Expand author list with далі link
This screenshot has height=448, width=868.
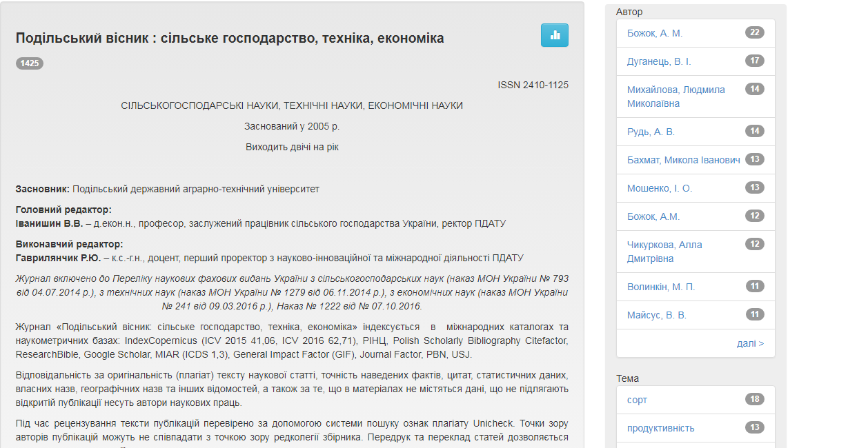coord(750,343)
